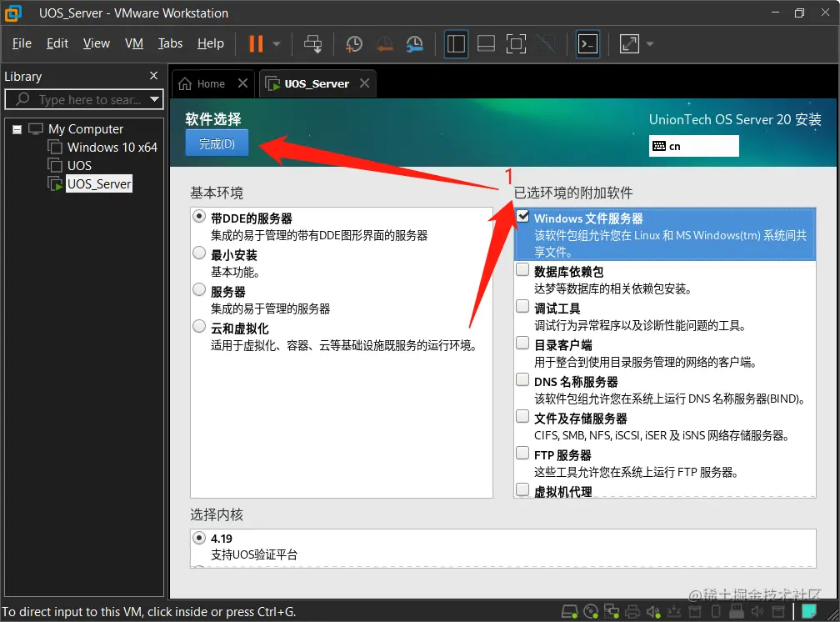
Task: Click the Unity mode icon
Action: click(546, 44)
